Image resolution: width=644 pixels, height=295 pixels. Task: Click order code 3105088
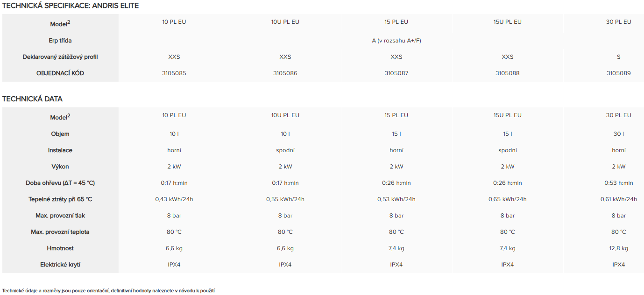pyautogui.click(x=507, y=73)
